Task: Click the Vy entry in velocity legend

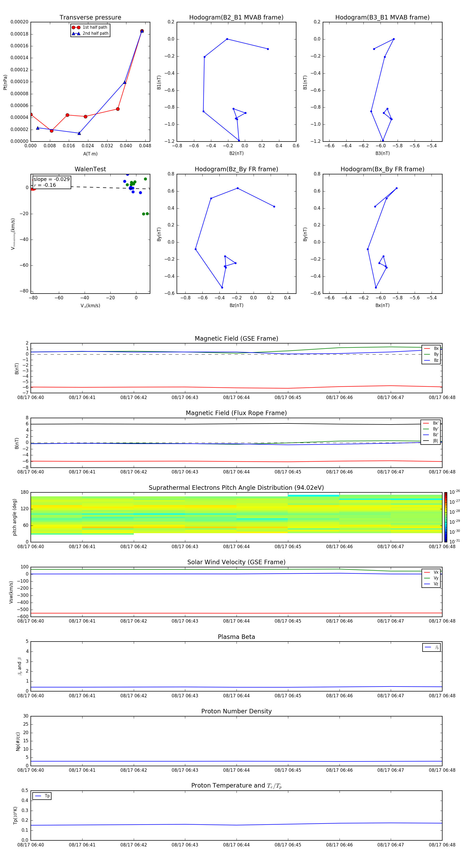Action: tap(431, 578)
